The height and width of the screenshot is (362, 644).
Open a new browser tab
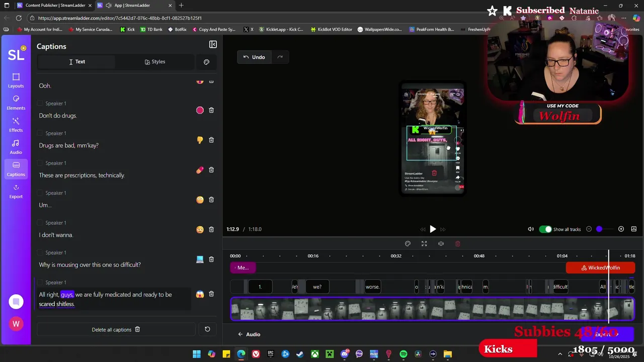[181, 6]
